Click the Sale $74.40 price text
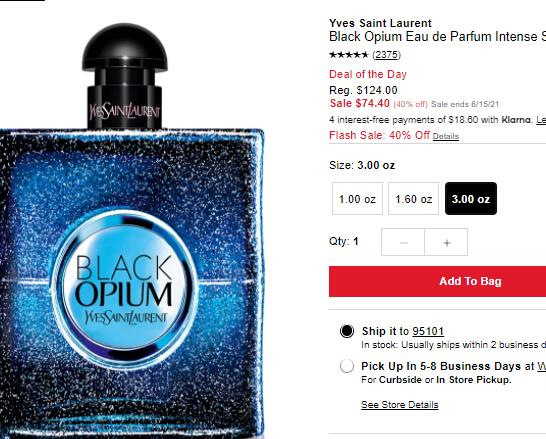The width and height of the screenshot is (546, 439). [359, 103]
